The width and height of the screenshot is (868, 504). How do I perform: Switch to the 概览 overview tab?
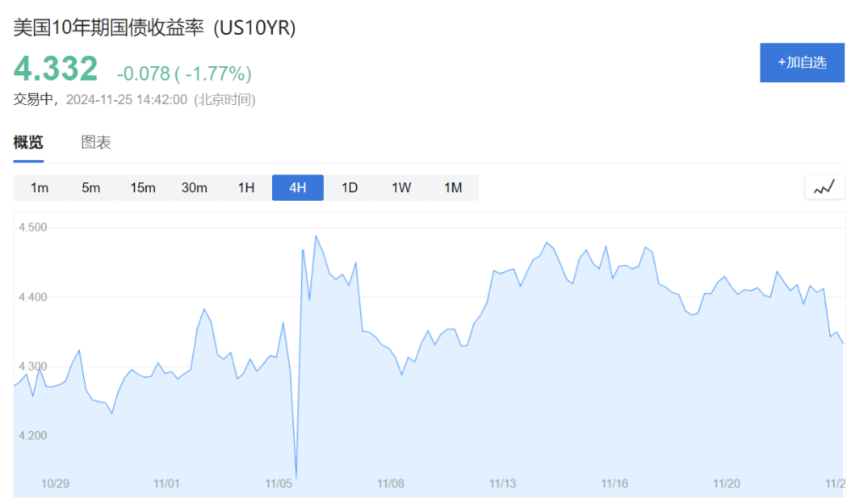[x=28, y=142]
